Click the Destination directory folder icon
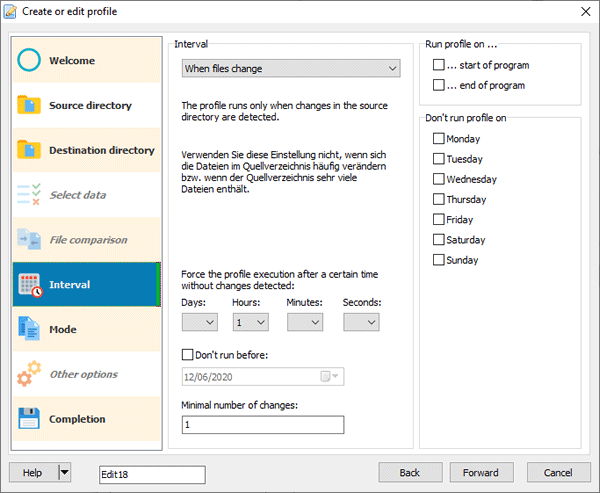 (x=30, y=150)
